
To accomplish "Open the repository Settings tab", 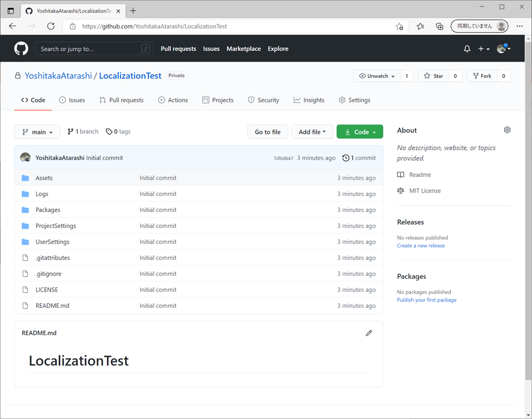I will pos(354,100).
